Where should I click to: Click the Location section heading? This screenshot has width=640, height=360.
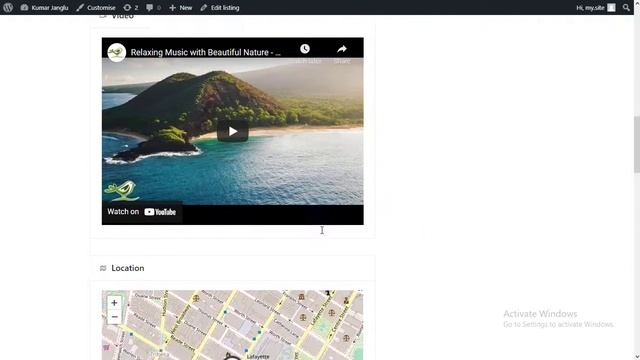click(x=128, y=268)
